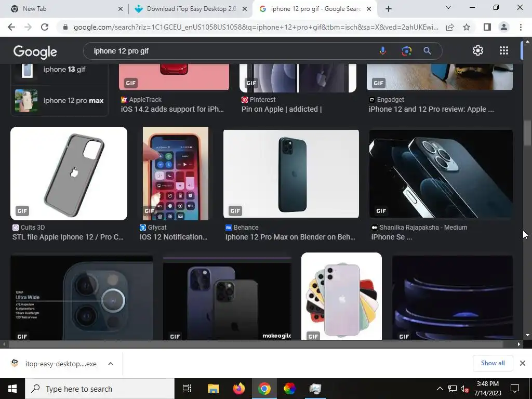Open IOS 12 Notification title link
The width and height of the screenshot is (532, 399).
[174, 237]
